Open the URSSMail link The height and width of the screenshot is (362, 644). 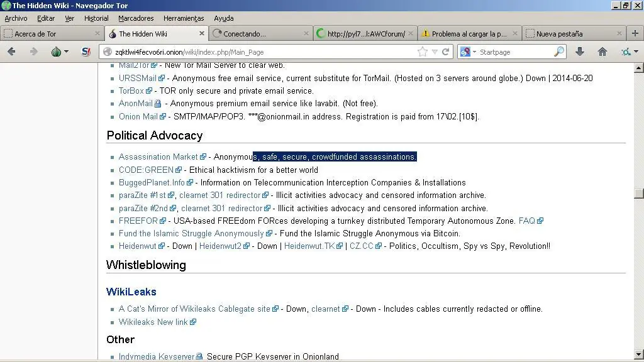[x=138, y=78]
